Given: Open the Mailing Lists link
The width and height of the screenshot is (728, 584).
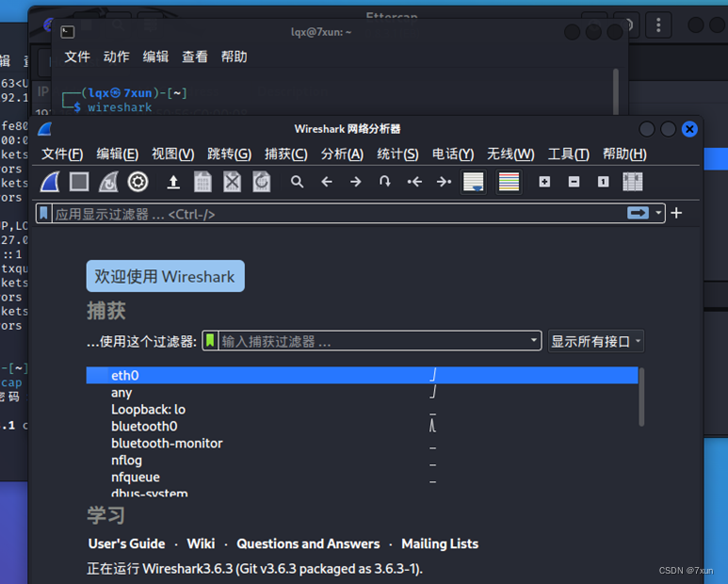Looking at the screenshot, I should (440, 543).
